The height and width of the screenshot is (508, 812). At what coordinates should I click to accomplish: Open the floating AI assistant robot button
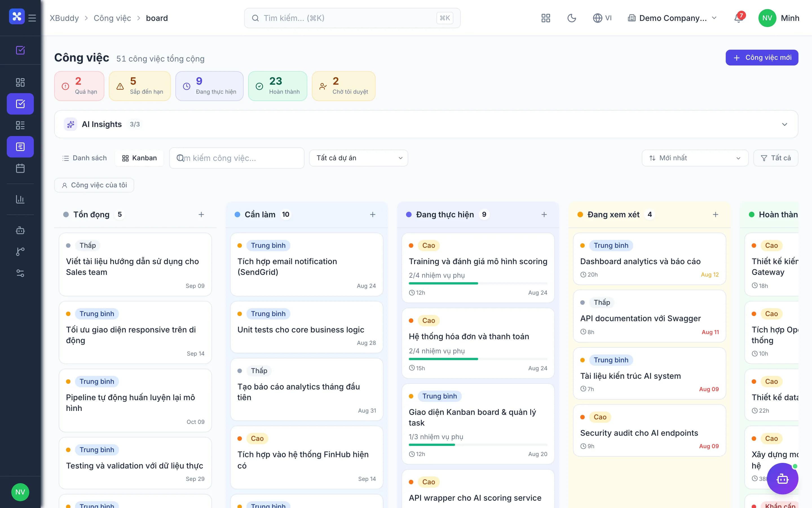[x=782, y=478]
